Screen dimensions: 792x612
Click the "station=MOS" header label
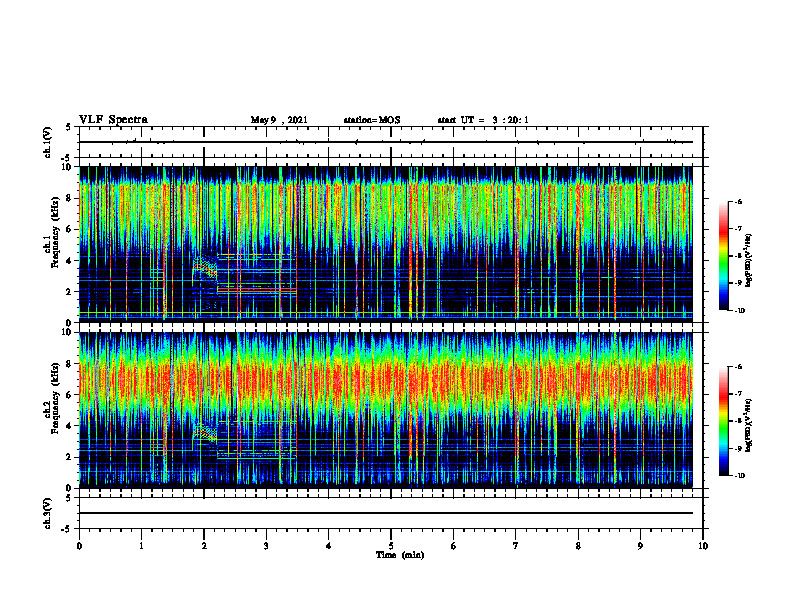372,120
